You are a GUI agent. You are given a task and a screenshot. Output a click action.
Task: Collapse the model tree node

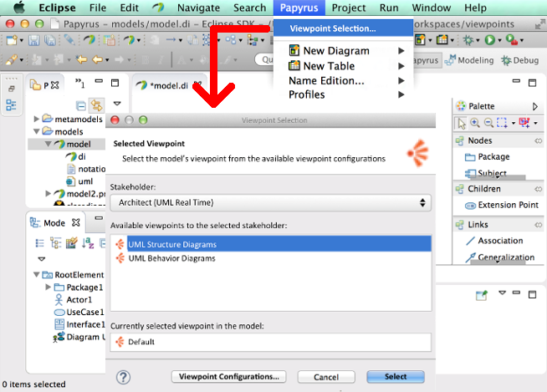click(x=49, y=144)
